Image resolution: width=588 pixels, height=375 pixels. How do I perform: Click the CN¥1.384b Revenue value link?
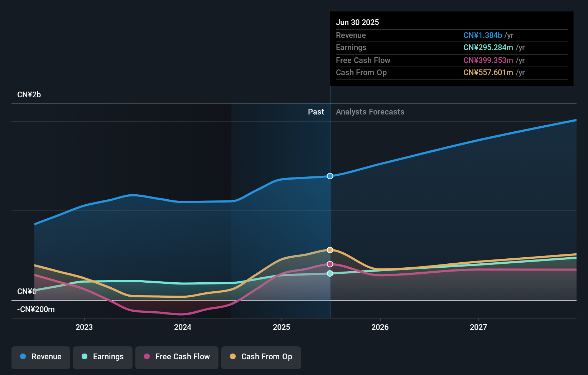tap(482, 35)
